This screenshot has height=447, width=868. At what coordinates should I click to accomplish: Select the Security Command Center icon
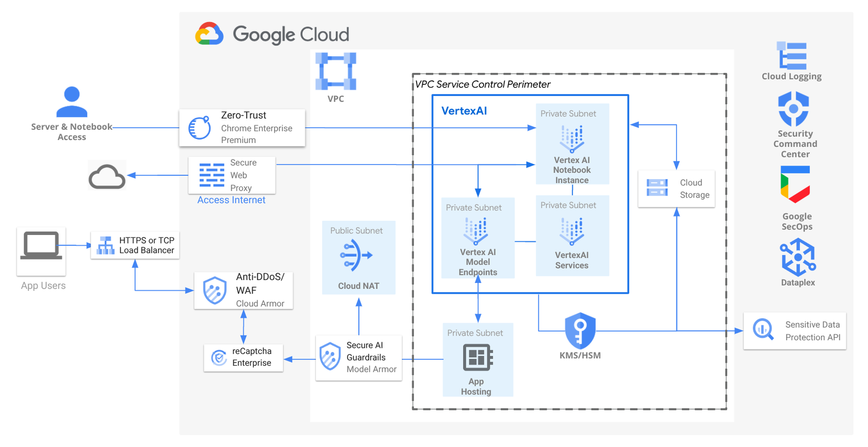pyautogui.click(x=793, y=109)
